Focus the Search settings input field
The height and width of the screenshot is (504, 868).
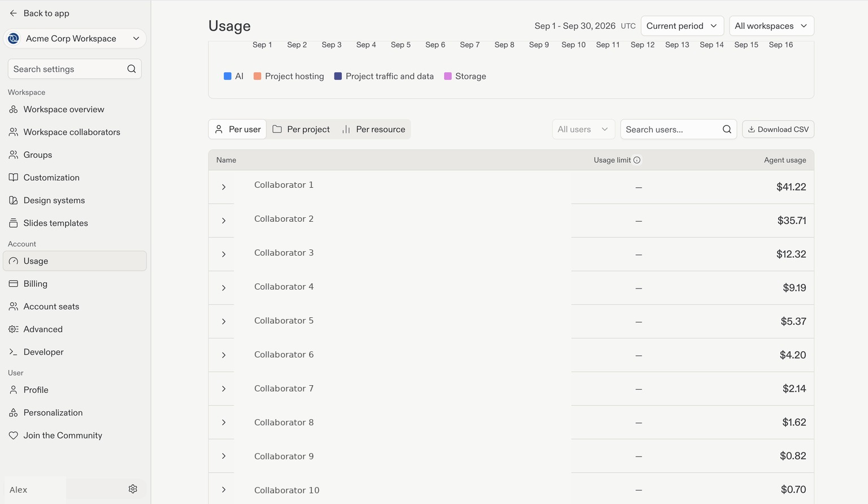click(75, 69)
